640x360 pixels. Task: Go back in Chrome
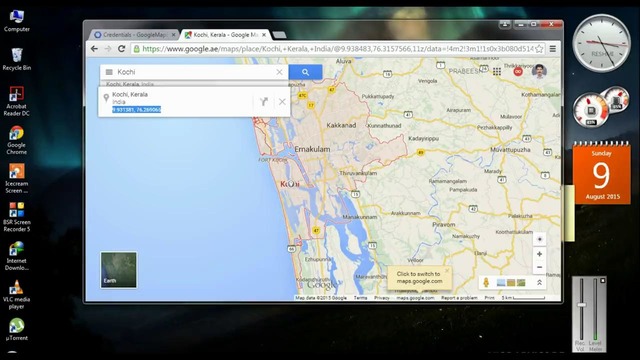(94, 49)
